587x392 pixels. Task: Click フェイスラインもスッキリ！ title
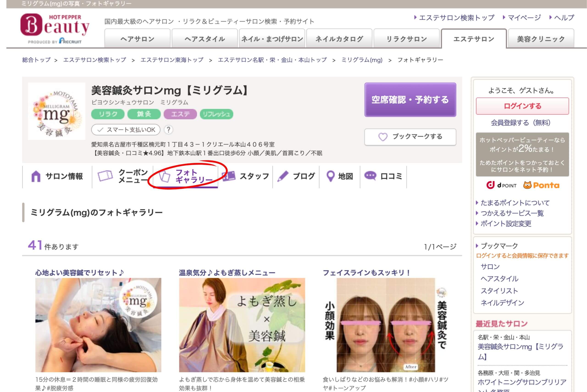(x=366, y=273)
